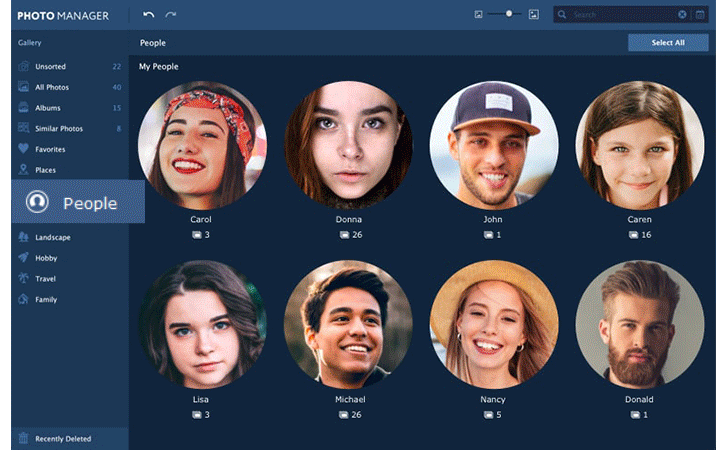
Task: Click the Recently Deleted trash icon
Action: pos(23,438)
